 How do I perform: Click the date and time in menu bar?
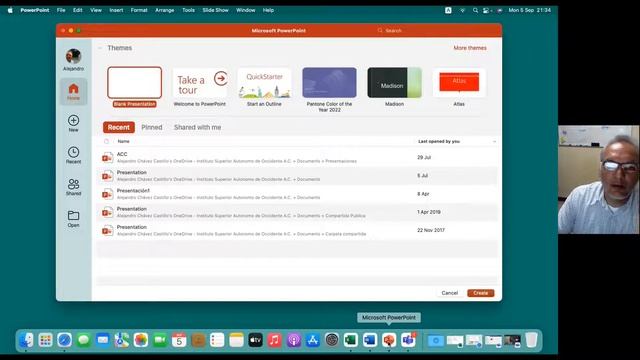tap(529, 10)
